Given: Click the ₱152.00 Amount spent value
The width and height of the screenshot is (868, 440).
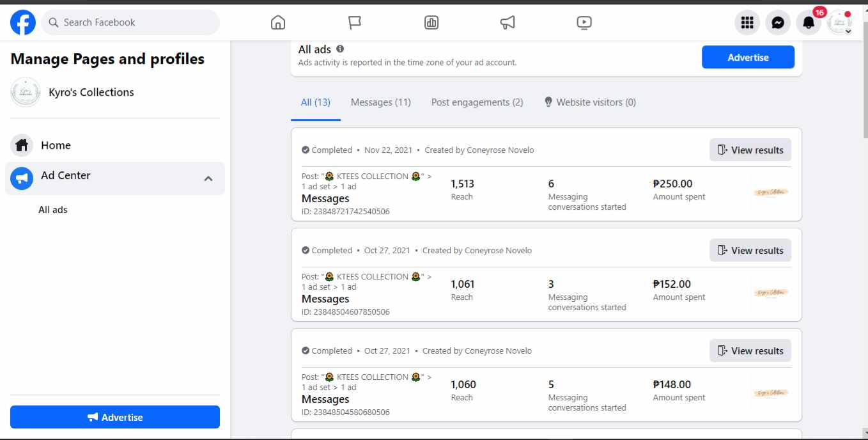Looking at the screenshot, I should click(x=672, y=284).
